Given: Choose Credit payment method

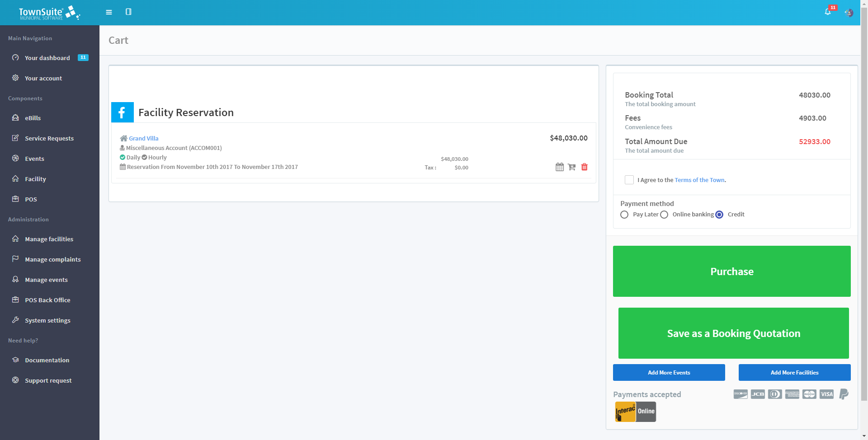Looking at the screenshot, I should coord(719,215).
